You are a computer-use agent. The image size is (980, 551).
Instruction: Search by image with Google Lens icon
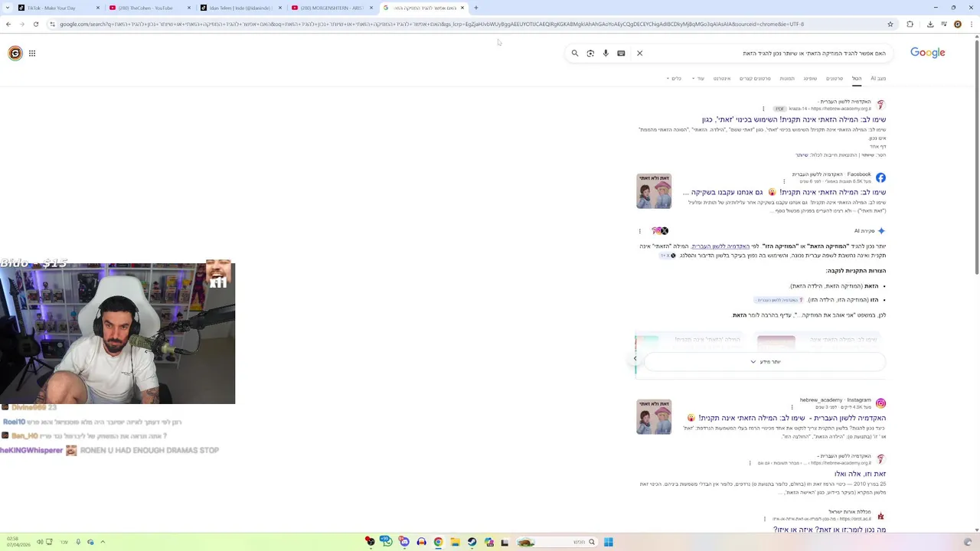click(x=590, y=54)
